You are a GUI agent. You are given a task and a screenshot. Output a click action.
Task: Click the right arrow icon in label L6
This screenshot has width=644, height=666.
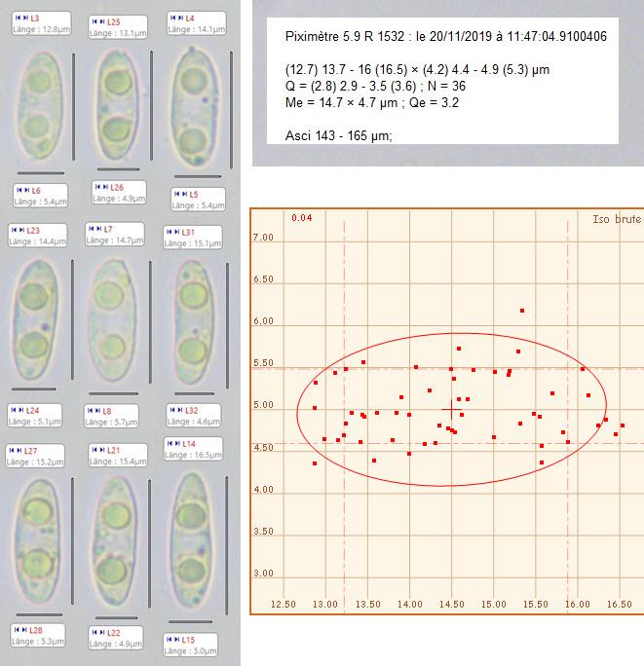coord(26,190)
